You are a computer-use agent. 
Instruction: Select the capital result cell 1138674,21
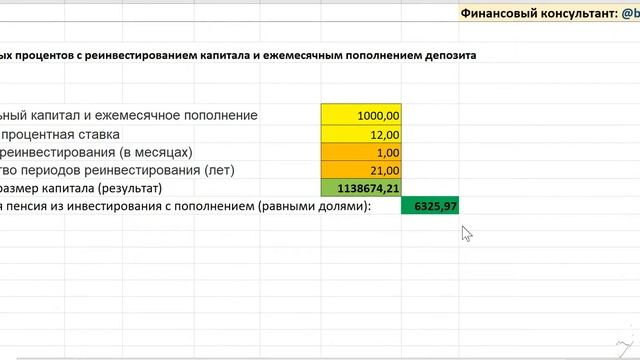361,188
